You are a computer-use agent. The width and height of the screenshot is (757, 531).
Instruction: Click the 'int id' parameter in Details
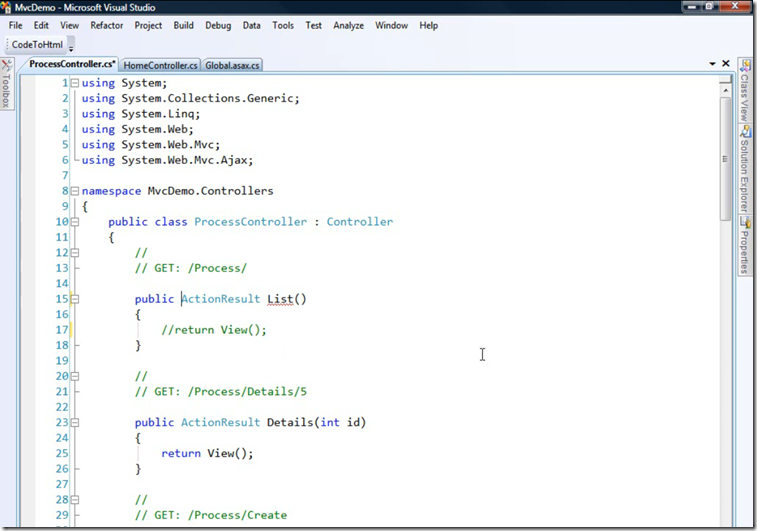340,423
